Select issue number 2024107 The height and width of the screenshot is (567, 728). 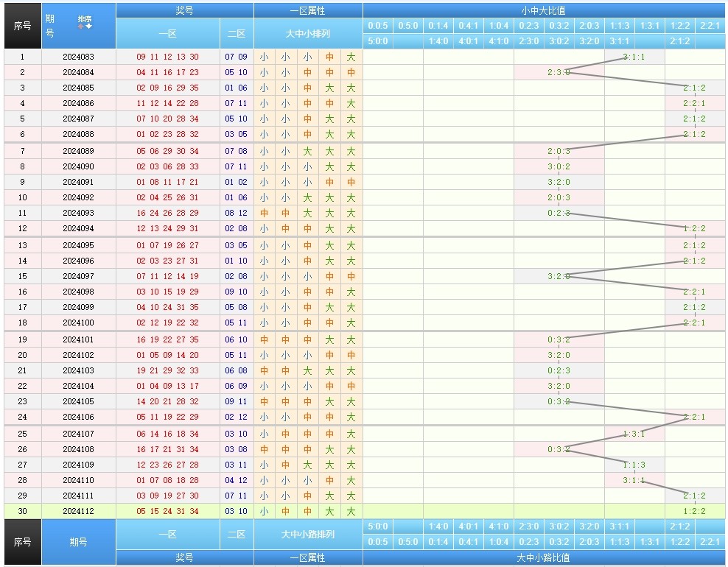[78, 434]
